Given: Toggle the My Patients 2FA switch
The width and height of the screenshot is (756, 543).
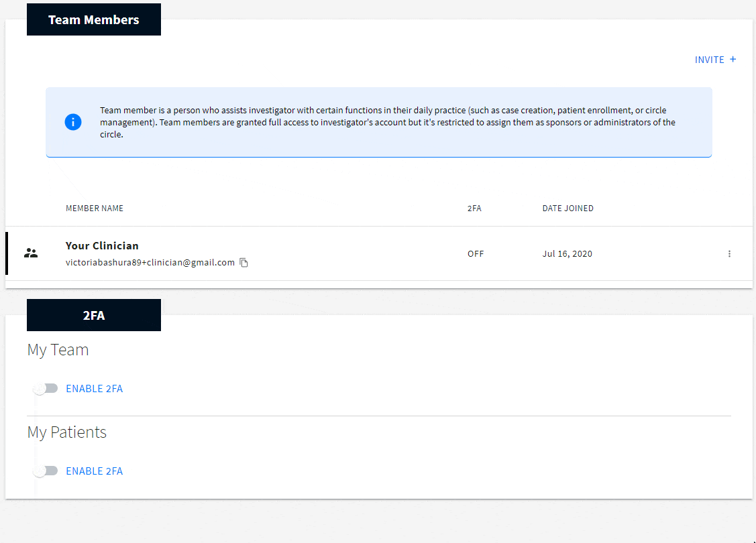Looking at the screenshot, I should pos(46,471).
